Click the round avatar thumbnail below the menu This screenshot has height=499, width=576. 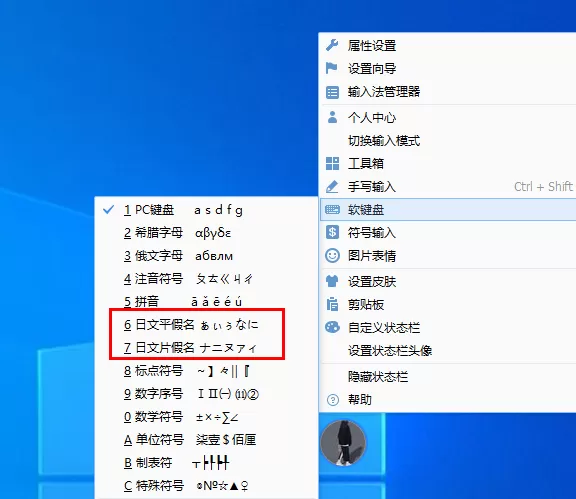pyautogui.click(x=343, y=443)
